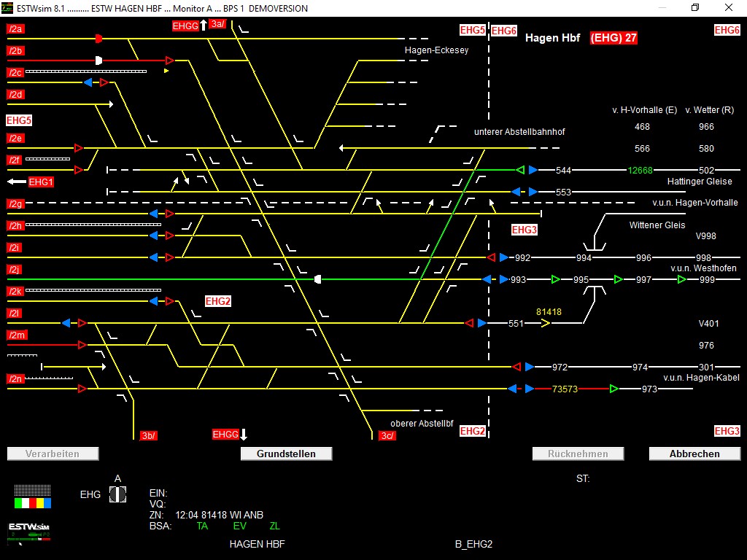The width and height of the screenshot is (747, 560).
Task: Click the color legend icon at bottom left
Action: tap(32, 497)
